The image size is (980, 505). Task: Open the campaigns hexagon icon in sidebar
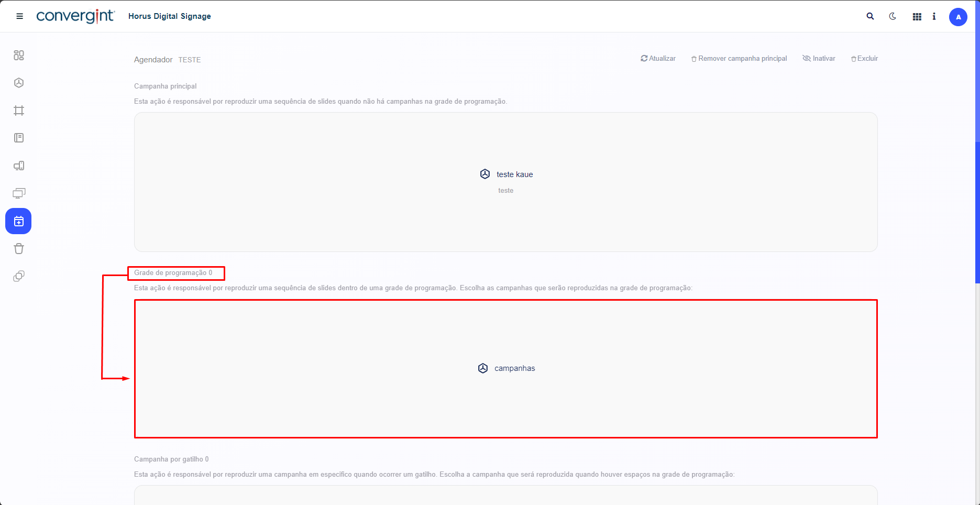tap(19, 83)
